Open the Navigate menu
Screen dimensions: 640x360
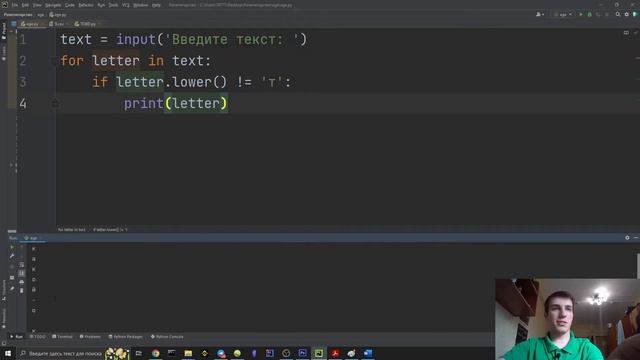pos(53,5)
